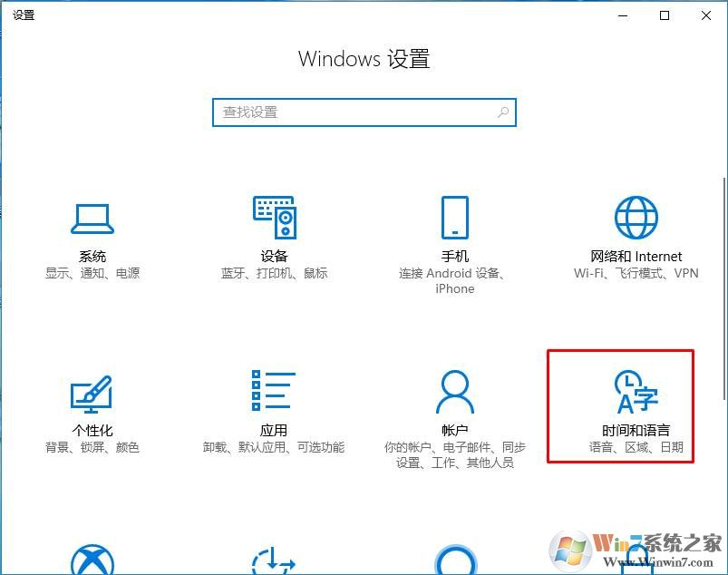Viewport: 728px width, 575px height.
Task: Click the 语音、区域、日期 description
Action: [636, 447]
